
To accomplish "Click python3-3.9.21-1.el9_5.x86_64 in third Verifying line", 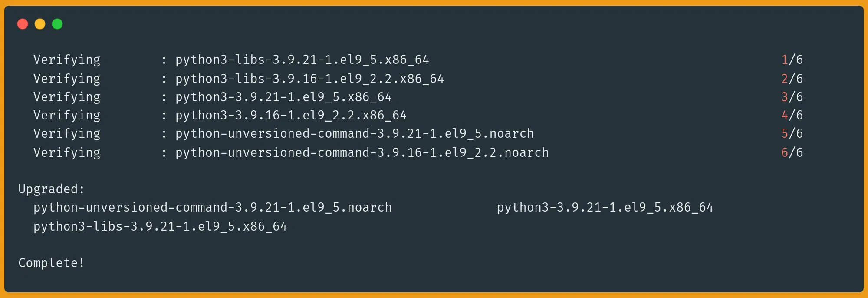I will click(283, 97).
